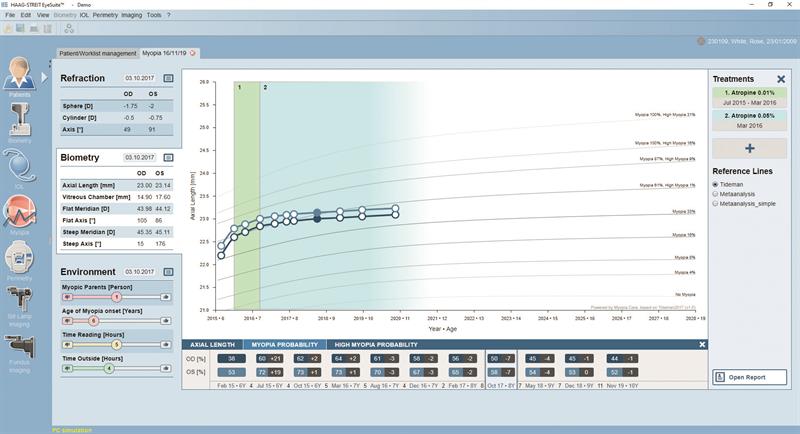Click the Open Report button
This screenshot has width=800, height=434.
749,377
